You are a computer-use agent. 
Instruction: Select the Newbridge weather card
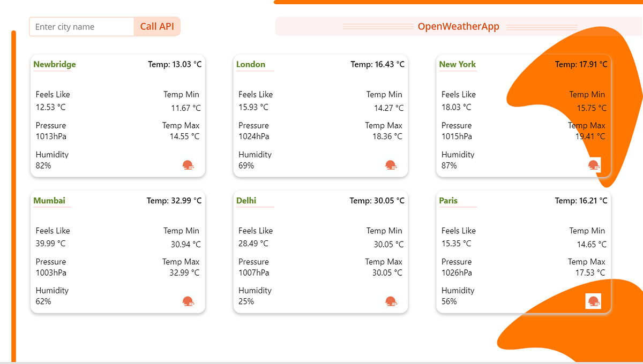coord(117,115)
